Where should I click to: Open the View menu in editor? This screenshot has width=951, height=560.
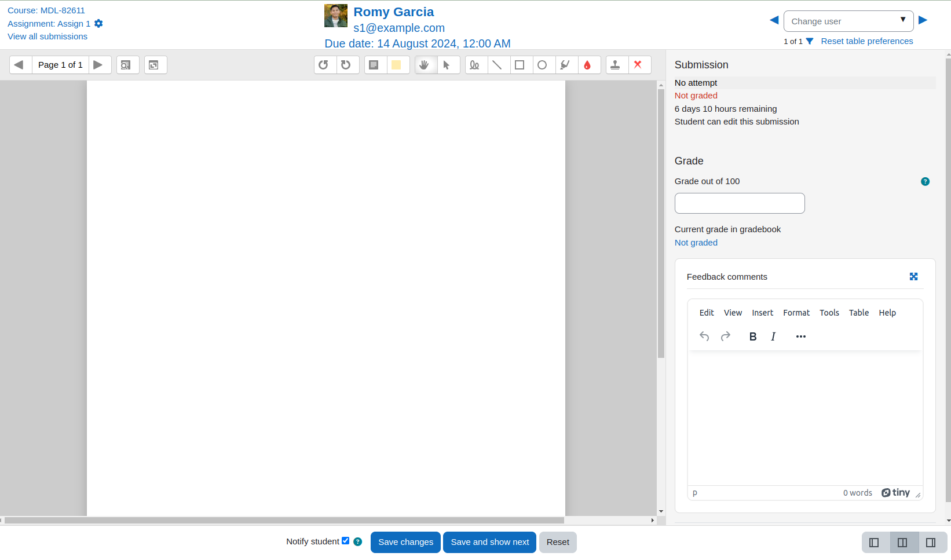[733, 313]
